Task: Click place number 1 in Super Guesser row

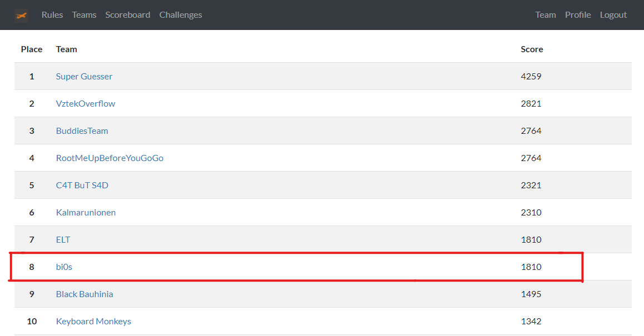Action: pyautogui.click(x=32, y=76)
